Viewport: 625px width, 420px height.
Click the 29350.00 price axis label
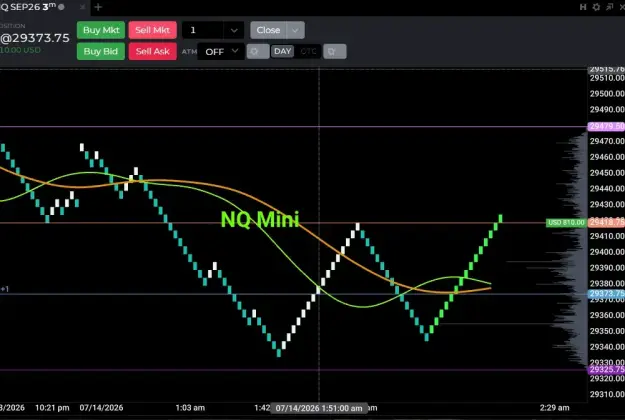click(607, 331)
